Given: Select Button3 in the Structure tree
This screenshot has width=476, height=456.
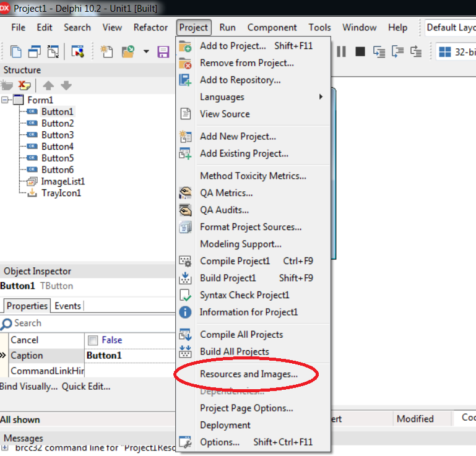Looking at the screenshot, I should click(x=58, y=135).
